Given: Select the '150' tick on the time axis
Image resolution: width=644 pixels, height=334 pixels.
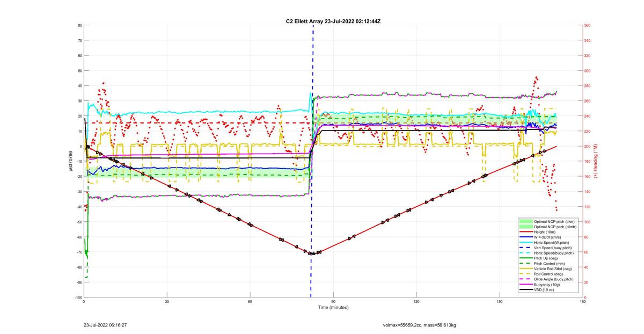Looking at the screenshot, I should 500,302.
